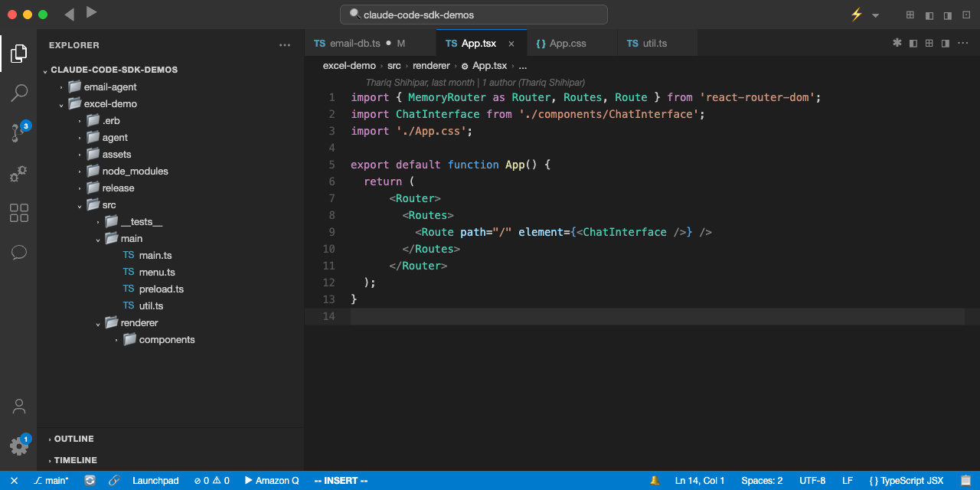Collapse the excel-demo folder
This screenshot has height=490, width=980.
pyautogui.click(x=110, y=104)
